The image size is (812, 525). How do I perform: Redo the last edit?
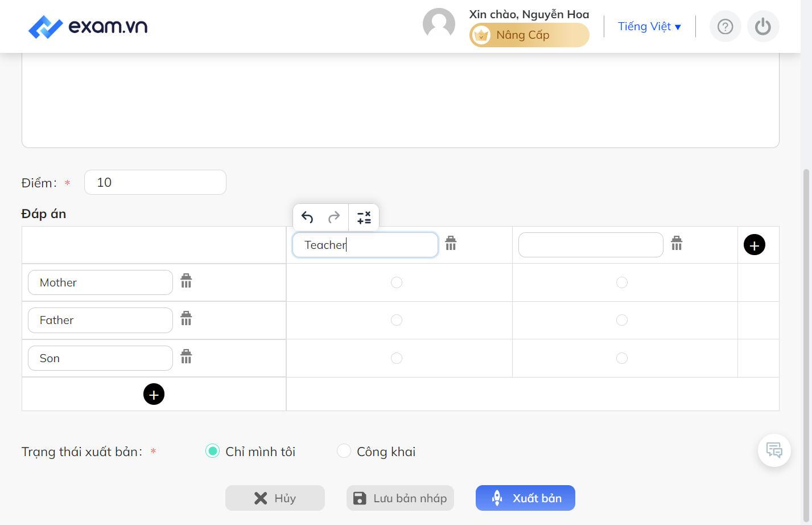[x=334, y=218]
